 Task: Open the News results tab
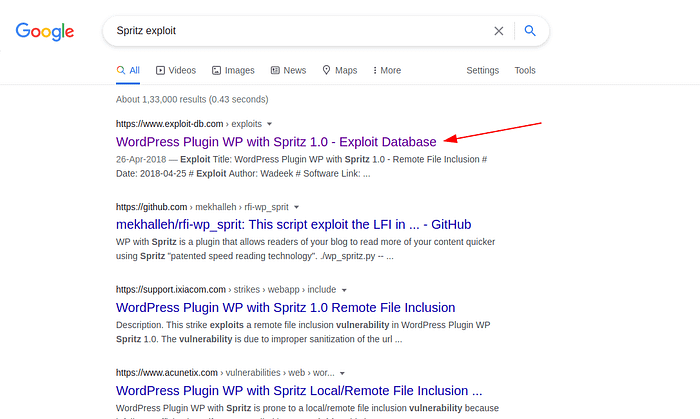tap(288, 70)
